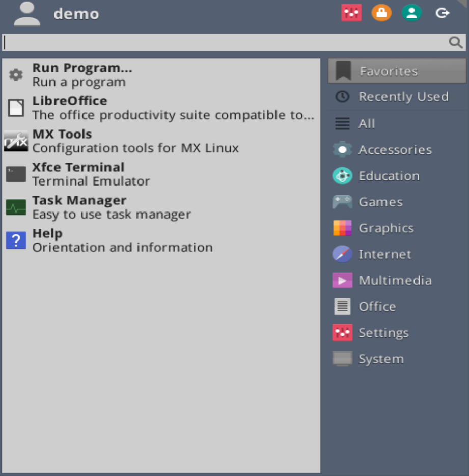469x476 pixels.
Task: Click the Internet compass icon
Action: [x=342, y=254]
